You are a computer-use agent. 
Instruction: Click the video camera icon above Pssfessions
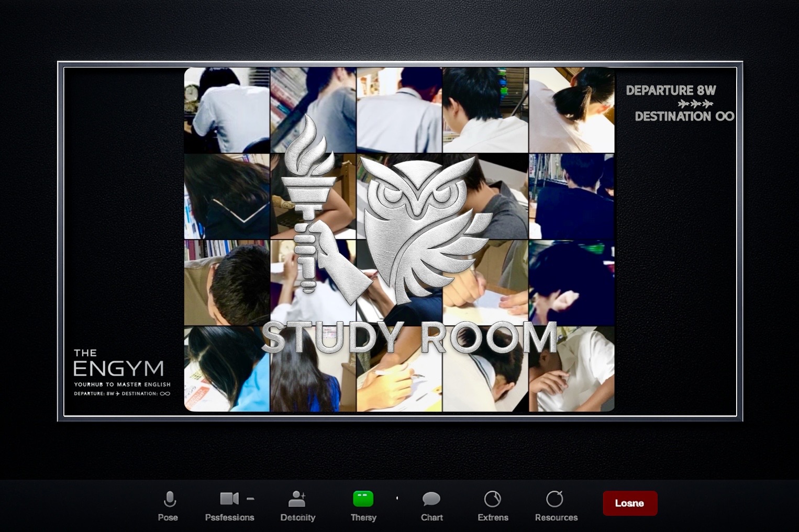[x=229, y=499]
